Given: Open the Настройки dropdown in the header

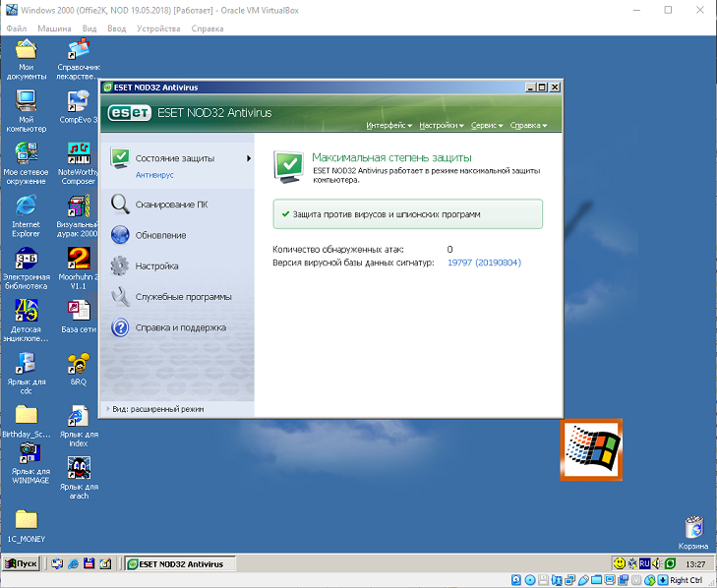Looking at the screenshot, I should 442,125.
